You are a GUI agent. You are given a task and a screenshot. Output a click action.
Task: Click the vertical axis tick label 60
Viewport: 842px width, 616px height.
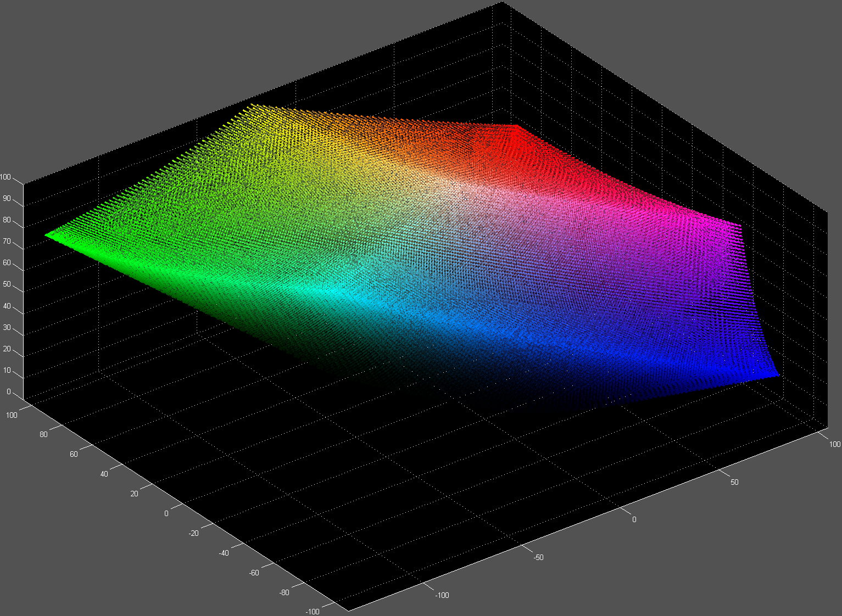(7, 263)
